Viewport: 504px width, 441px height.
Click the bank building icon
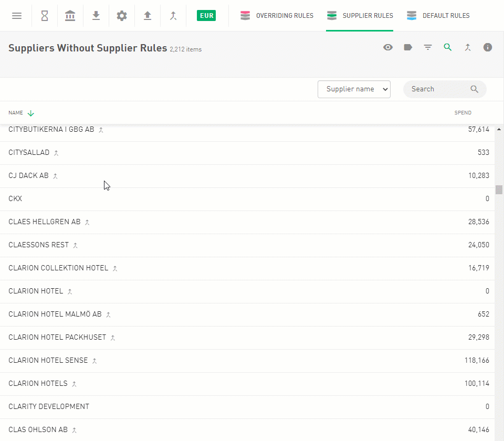click(x=70, y=16)
